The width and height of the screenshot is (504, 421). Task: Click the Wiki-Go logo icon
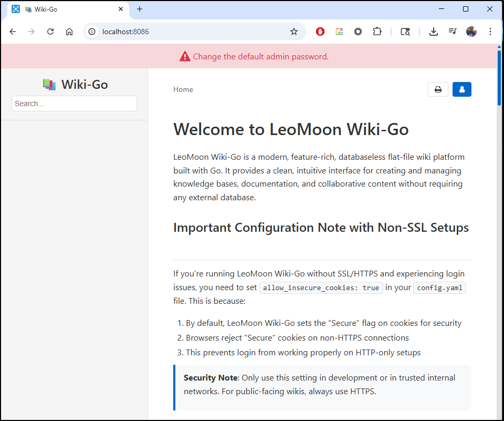tap(49, 85)
